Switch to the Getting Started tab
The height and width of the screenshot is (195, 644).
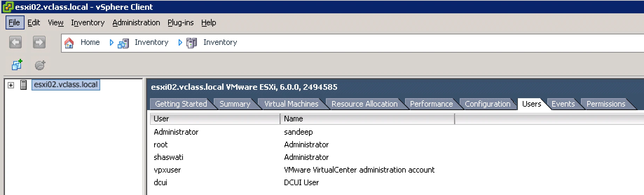181,104
